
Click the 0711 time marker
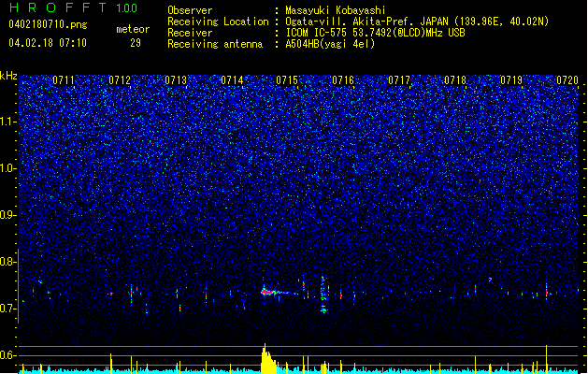click(x=64, y=80)
